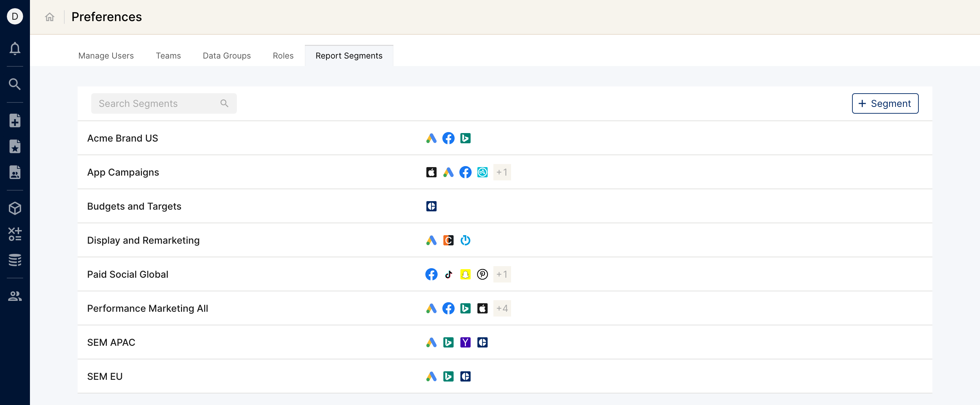The height and width of the screenshot is (405, 980).
Task: Open the Roles tab
Action: [x=283, y=55]
